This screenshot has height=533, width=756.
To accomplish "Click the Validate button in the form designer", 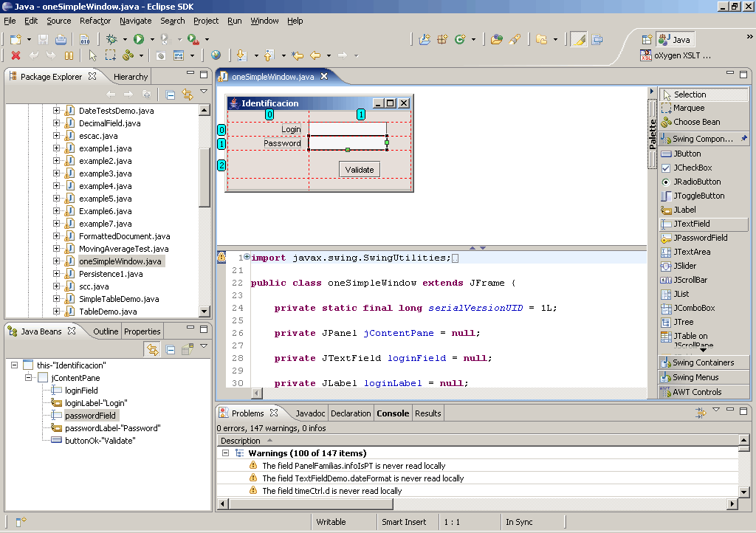I will pos(360,170).
